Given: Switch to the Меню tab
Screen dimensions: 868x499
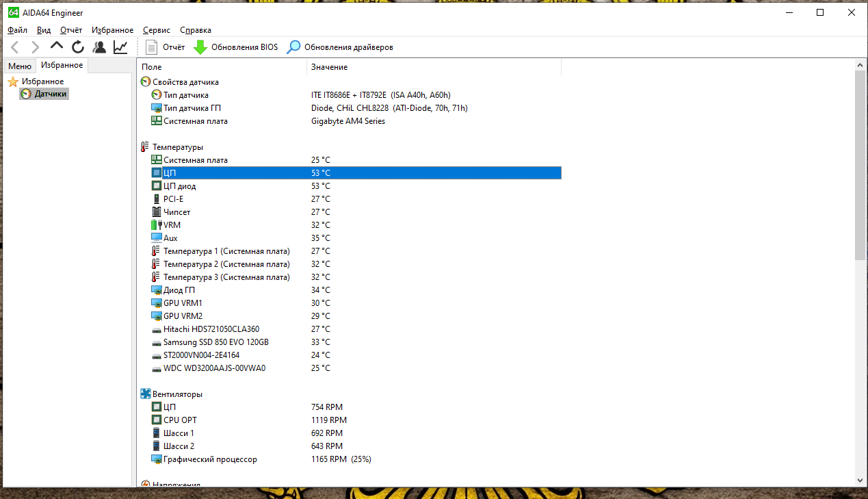Looking at the screenshot, I should pyautogui.click(x=20, y=66).
